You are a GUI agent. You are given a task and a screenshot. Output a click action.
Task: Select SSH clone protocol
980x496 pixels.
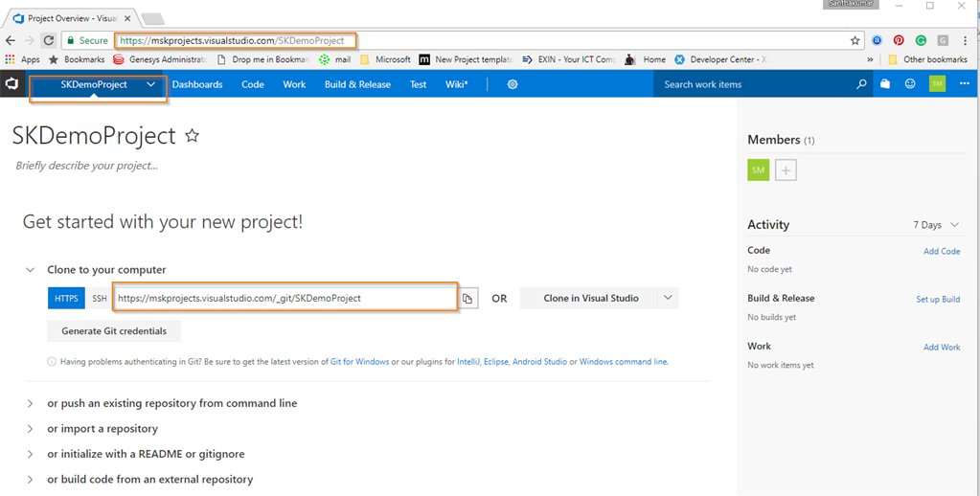[x=100, y=299]
